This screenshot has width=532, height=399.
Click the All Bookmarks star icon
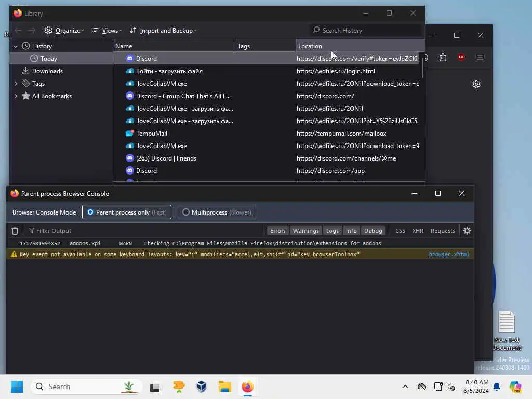26,96
